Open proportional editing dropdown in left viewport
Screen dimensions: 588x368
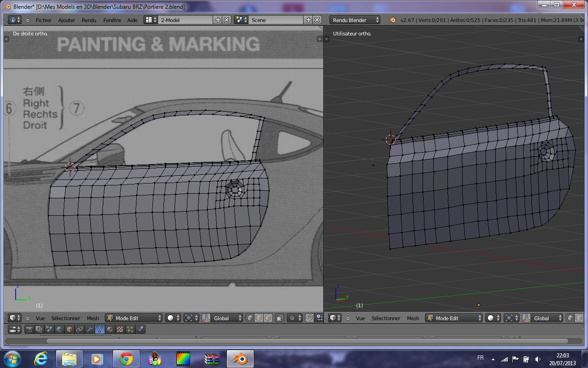click(294, 318)
